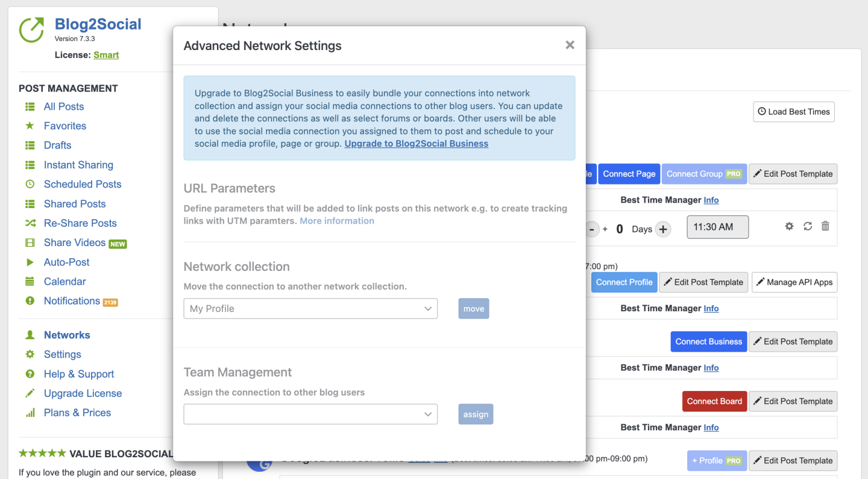868x479 pixels.
Task: Follow Upgrade to Blog2Social Business link
Action: point(416,144)
